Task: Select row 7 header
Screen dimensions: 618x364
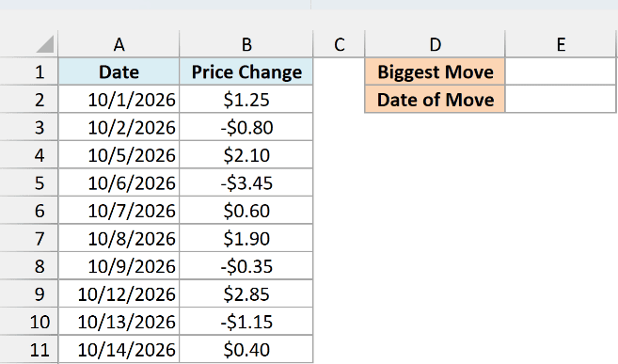Action: [29, 238]
